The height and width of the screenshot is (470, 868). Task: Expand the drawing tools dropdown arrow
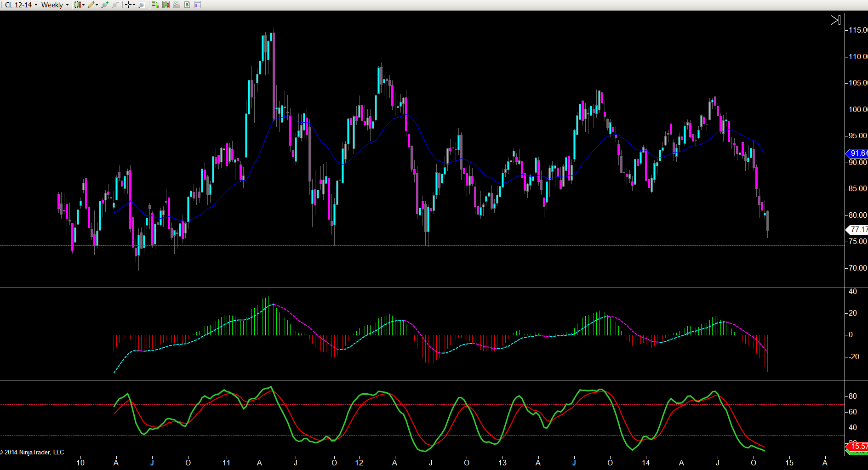pos(97,5)
